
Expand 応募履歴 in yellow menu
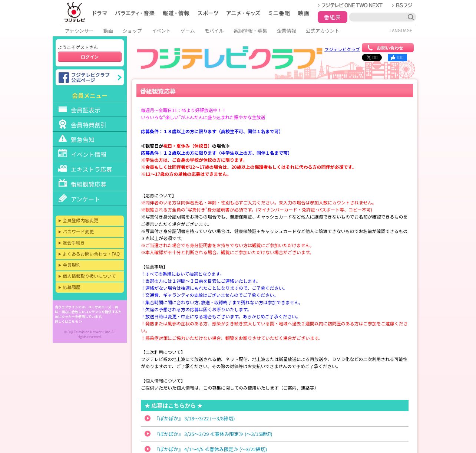90,287
